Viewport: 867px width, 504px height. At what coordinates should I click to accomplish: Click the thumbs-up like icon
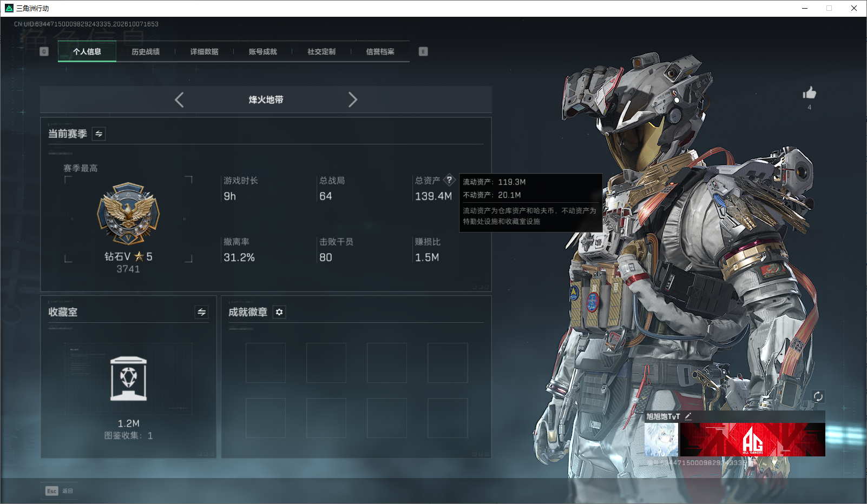point(809,92)
